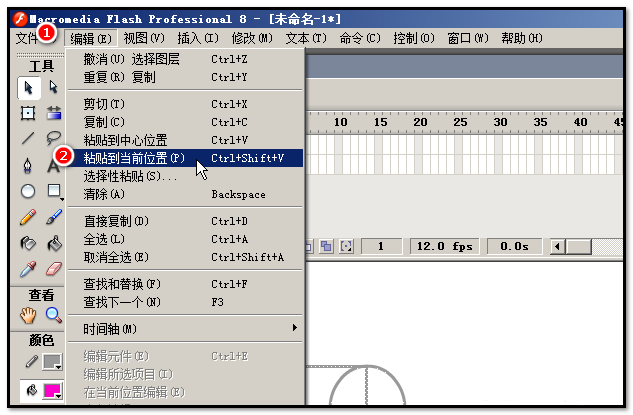Click the Modify Onion Markers icon
This screenshot has height=415, width=633.
tap(346, 246)
